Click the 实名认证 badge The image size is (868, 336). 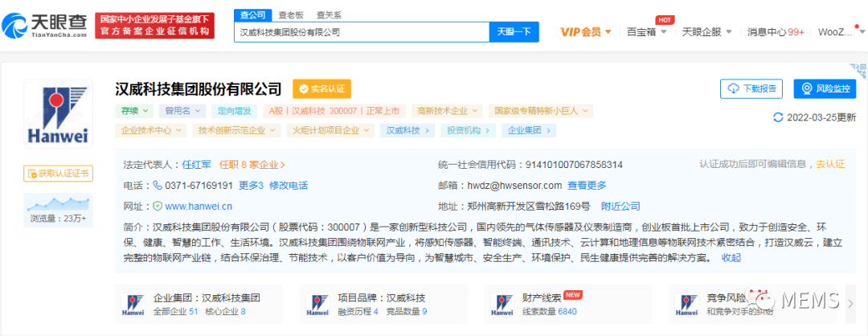pos(321,89)
